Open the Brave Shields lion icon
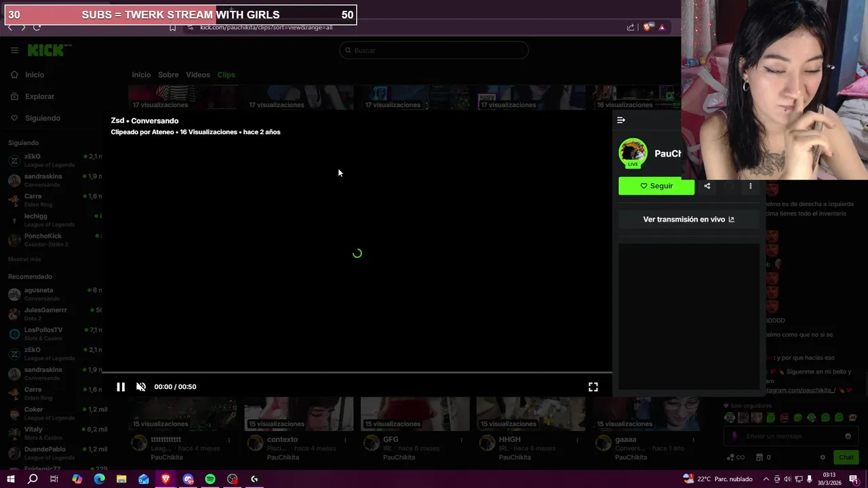This screenshot has height=488, width=868. (648, 27)
